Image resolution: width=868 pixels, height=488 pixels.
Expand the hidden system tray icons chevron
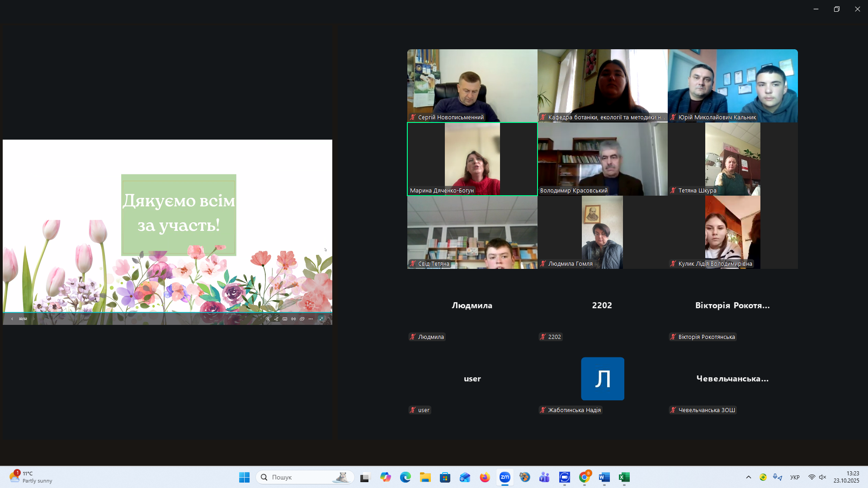click(749, 477)
